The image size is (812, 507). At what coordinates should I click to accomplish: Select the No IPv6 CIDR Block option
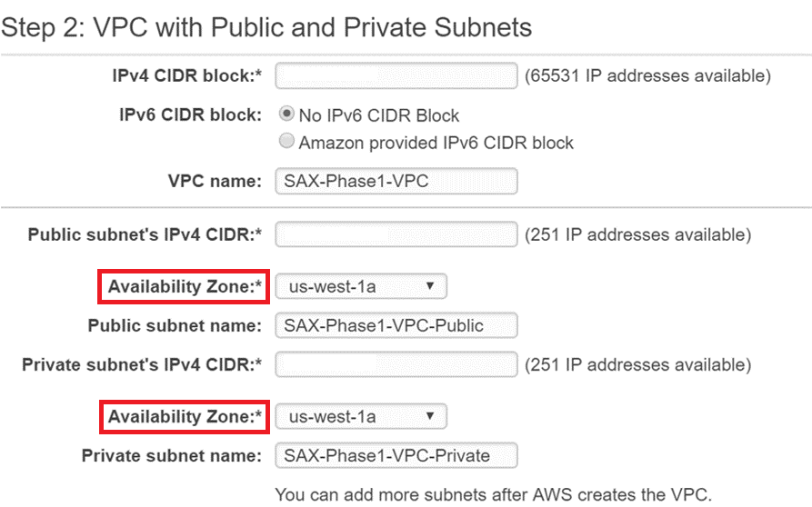tap(287, 115)
